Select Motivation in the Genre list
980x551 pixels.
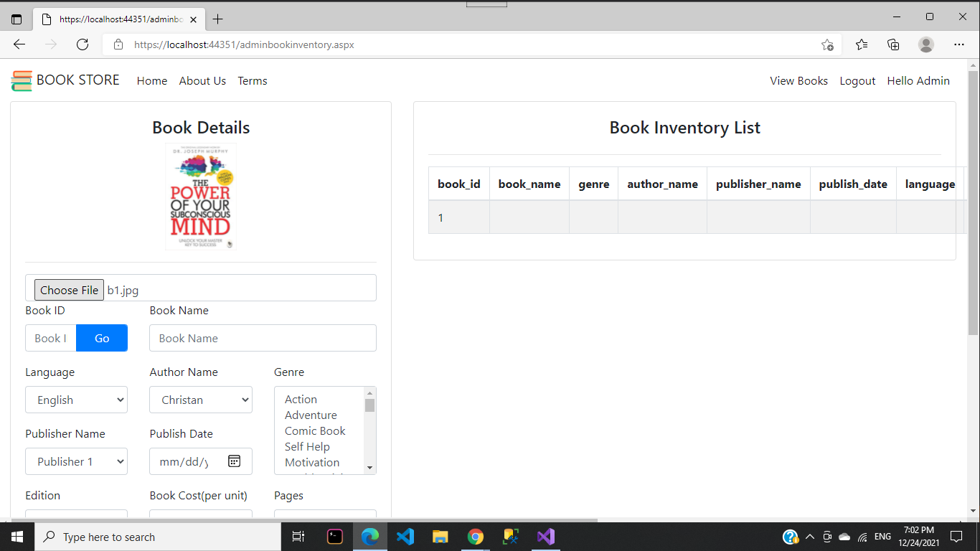point(311,462)
